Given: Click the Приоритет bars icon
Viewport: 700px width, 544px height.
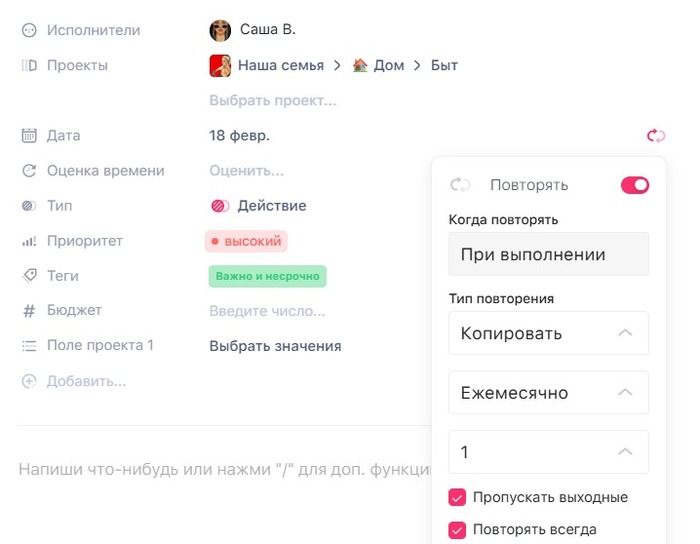Looking at the screenshot, I should click(x=29, y=241).
